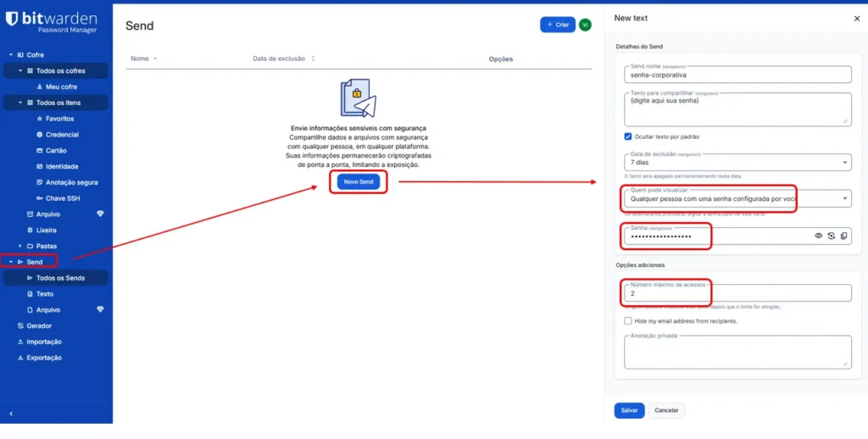Click the premium diamond icon beside Arquivo under Send
This screenshot has width=868, height=439.
tap(100, 309)
